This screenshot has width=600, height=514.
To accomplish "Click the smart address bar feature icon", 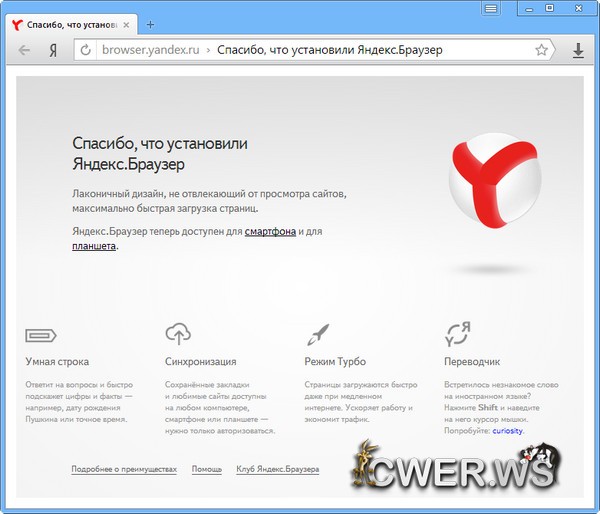I will click(x=41, y=336).
